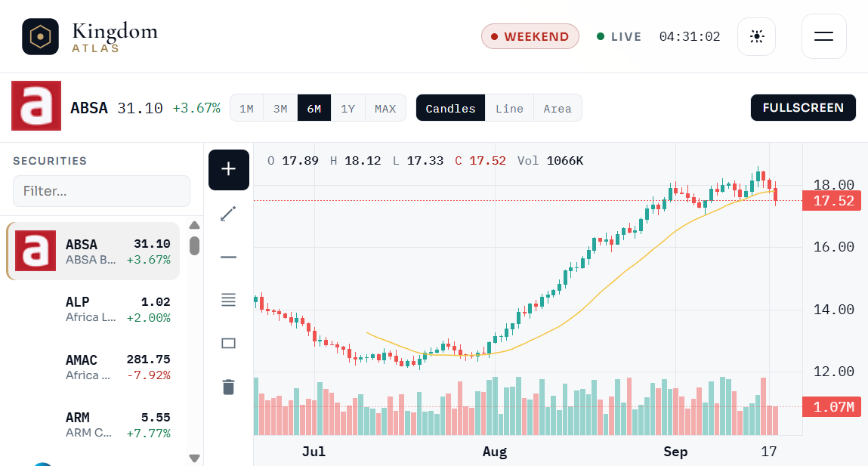
Task: Click the ABSA logo in chart header
Action: (36, 106)
